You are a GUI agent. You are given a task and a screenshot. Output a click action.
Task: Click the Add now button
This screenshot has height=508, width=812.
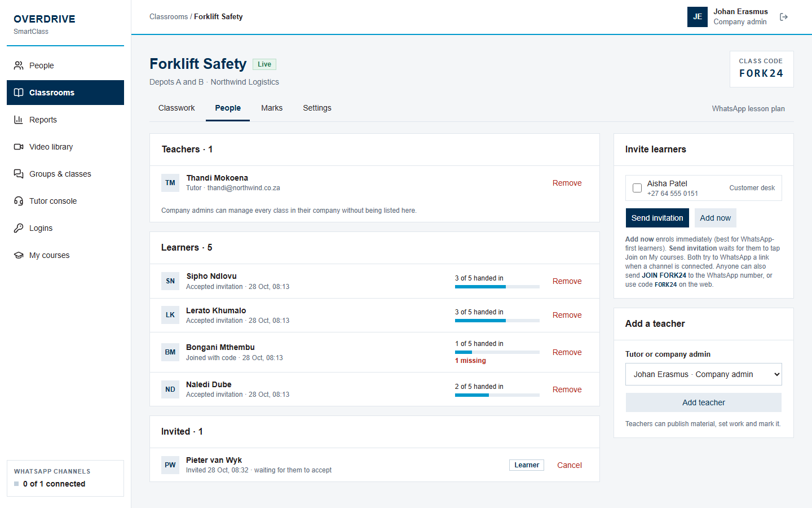pyautogui.click(x=715, y=218)
